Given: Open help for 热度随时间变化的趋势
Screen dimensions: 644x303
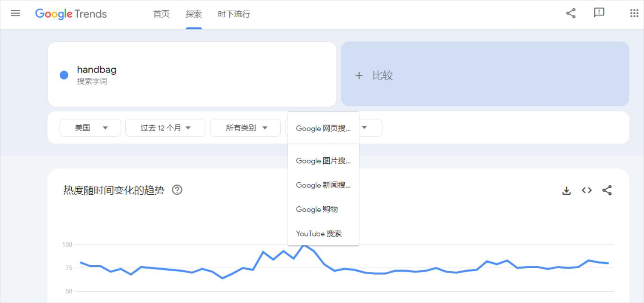Looking at the screenshot, I should click(x=177, y=190).
